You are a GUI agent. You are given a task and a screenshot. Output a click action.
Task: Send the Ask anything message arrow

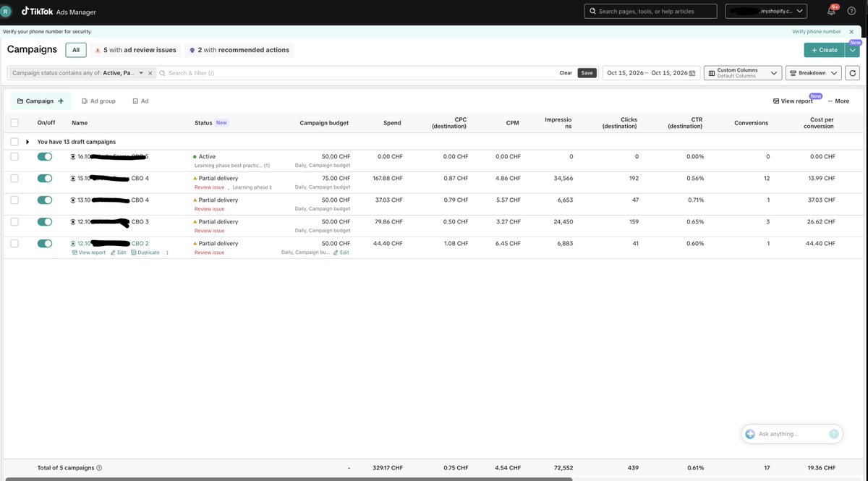pos(834,434)
